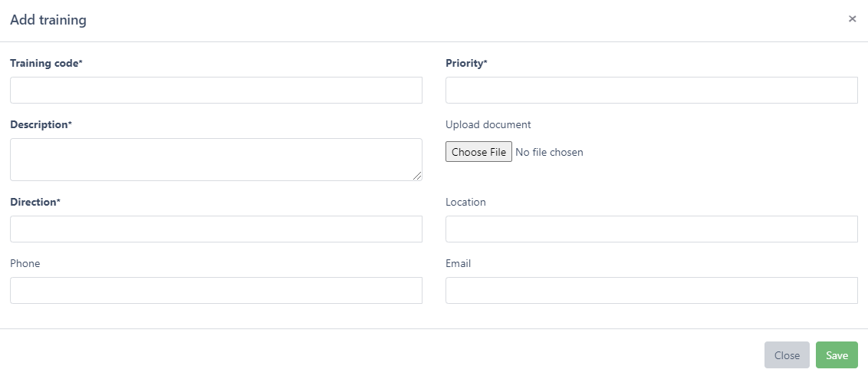Click the 'Priority*' label
This screenshot has width=868, height=376.
pyautogui.click(x=466, y=64)
